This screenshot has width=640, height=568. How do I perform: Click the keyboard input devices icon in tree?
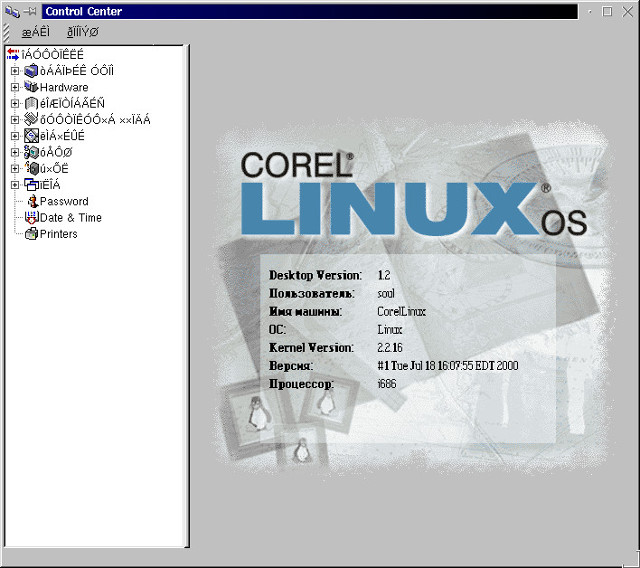click(31, 119)
